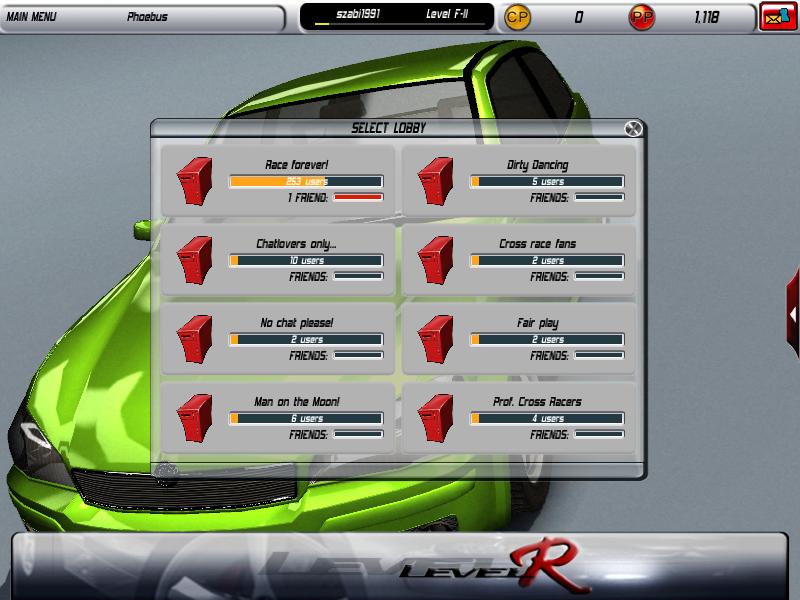This screenshot has width=800, height=600.
Task: Select the Fair play server icon
Action: [436, 339]
